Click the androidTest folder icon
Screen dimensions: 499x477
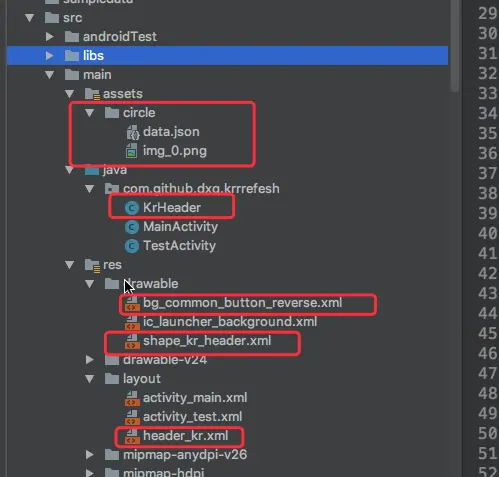click(72, 37)
